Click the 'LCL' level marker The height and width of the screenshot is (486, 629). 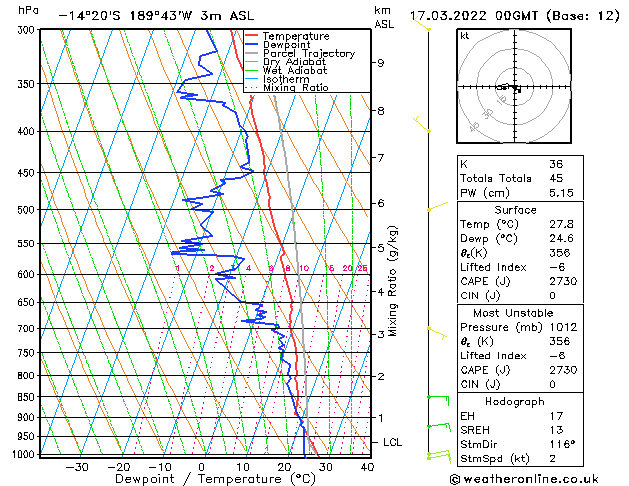click(392, 442)
